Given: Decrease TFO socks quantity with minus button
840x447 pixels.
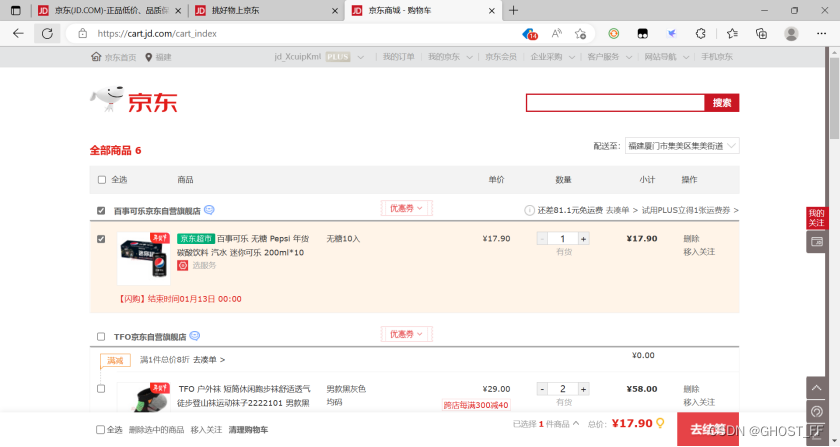Looking at the screenshot, I should 542,389.
